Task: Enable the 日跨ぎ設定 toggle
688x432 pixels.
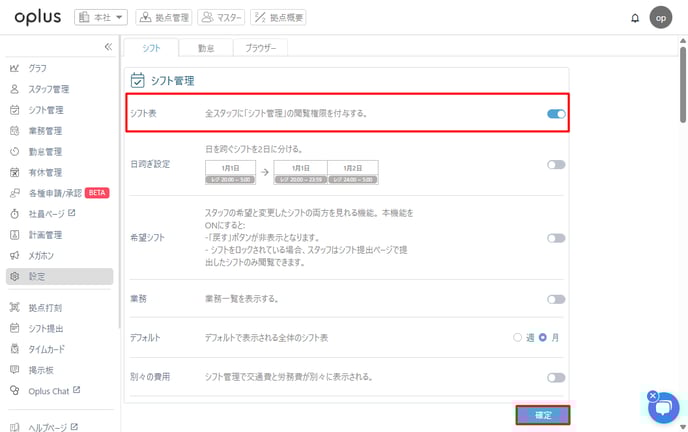Action: (x=556, y=165)
